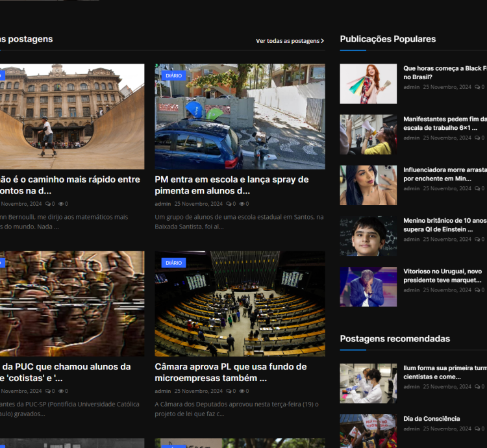The height and width of the screenshot is (448, 487).
Task: Open headline 'PM entra em escola e lança spray'
Action: pos(232,185)
